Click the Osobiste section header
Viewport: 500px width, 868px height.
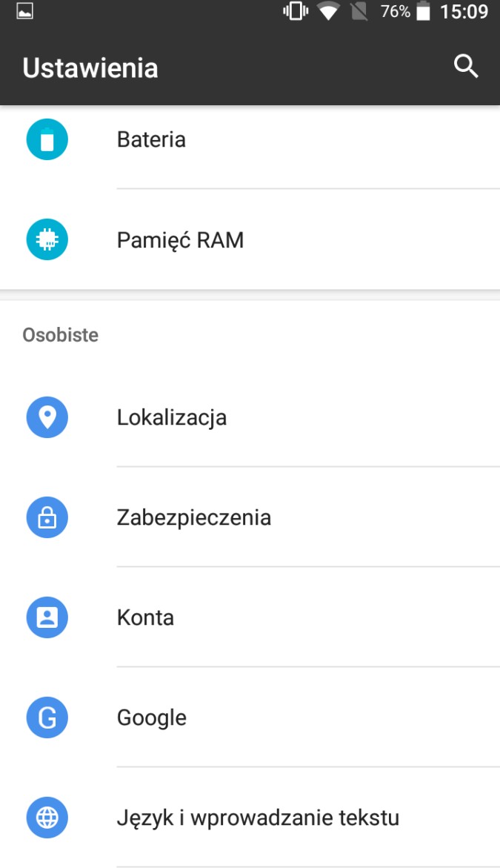[60, 335]
